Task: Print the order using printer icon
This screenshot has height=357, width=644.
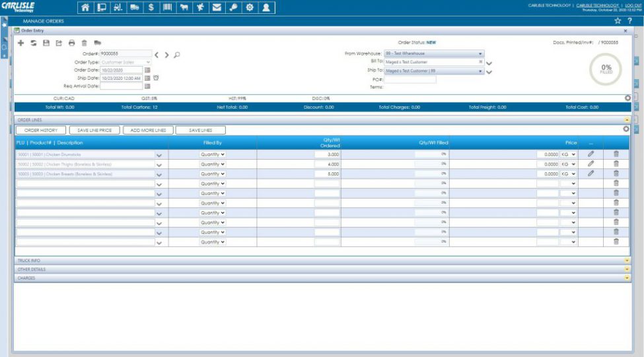Action: tap(71, 43)
